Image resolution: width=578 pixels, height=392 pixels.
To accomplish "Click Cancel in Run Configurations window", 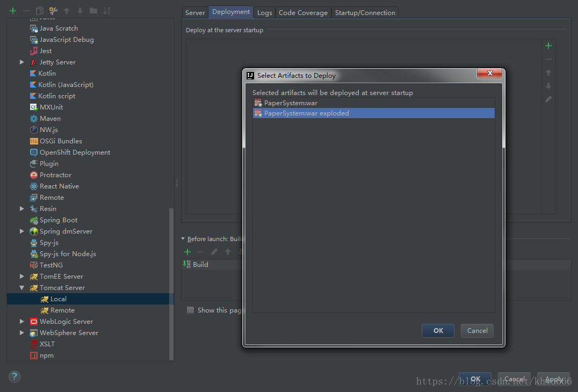I will [514, 379].
